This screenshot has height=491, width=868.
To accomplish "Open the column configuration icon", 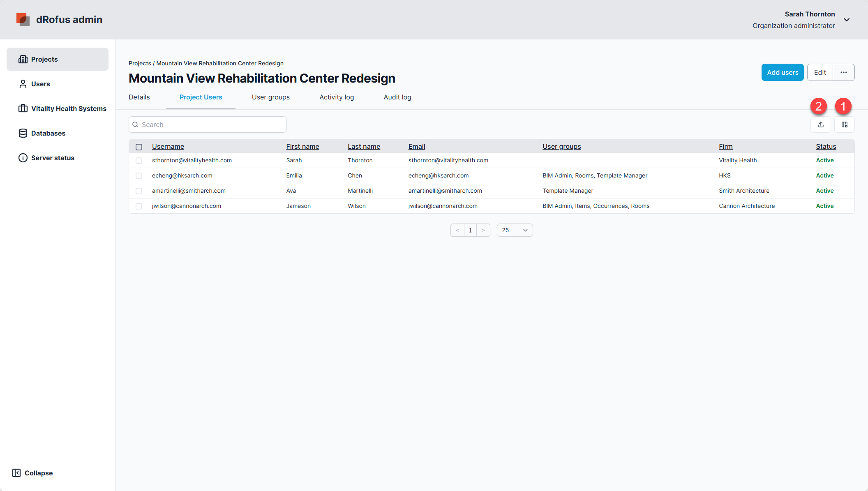I will pyautogui.click(x=845, y=124).
